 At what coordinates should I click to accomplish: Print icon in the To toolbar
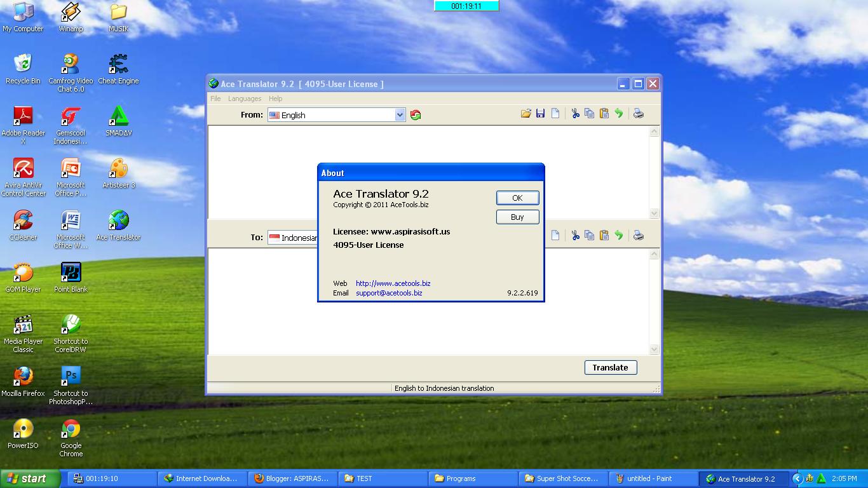tap(639, 236)
